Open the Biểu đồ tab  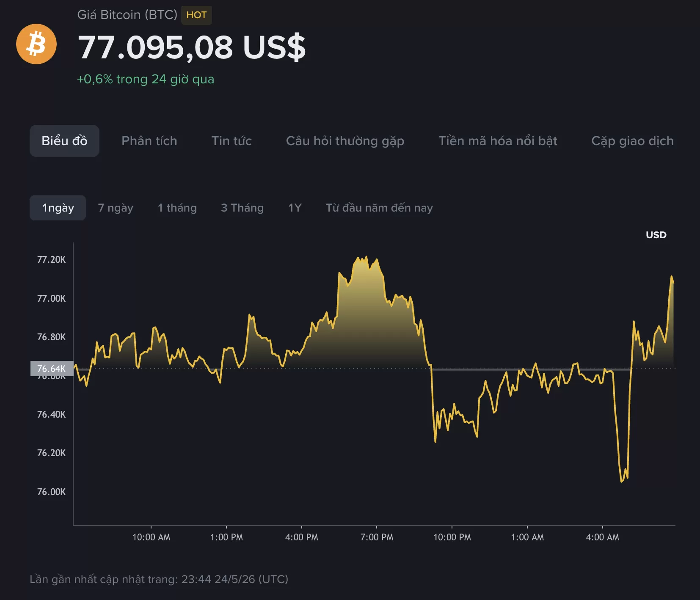[64, 141]
